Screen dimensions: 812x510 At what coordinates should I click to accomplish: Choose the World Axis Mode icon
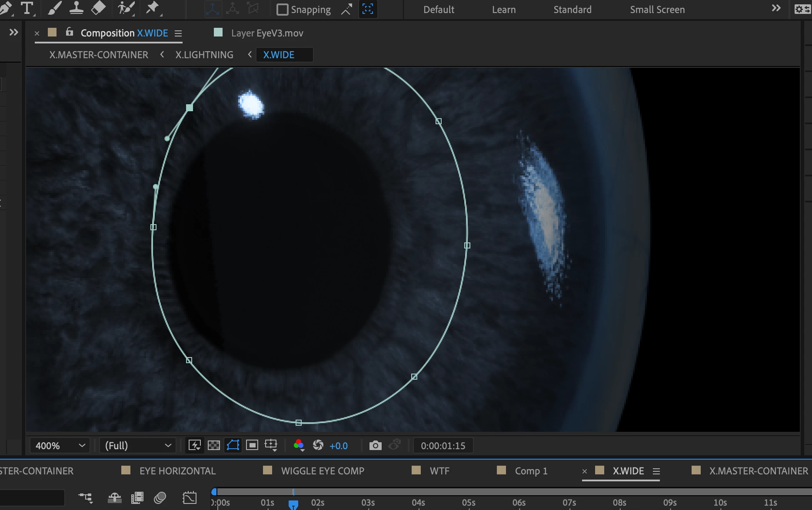coord(233,9)
